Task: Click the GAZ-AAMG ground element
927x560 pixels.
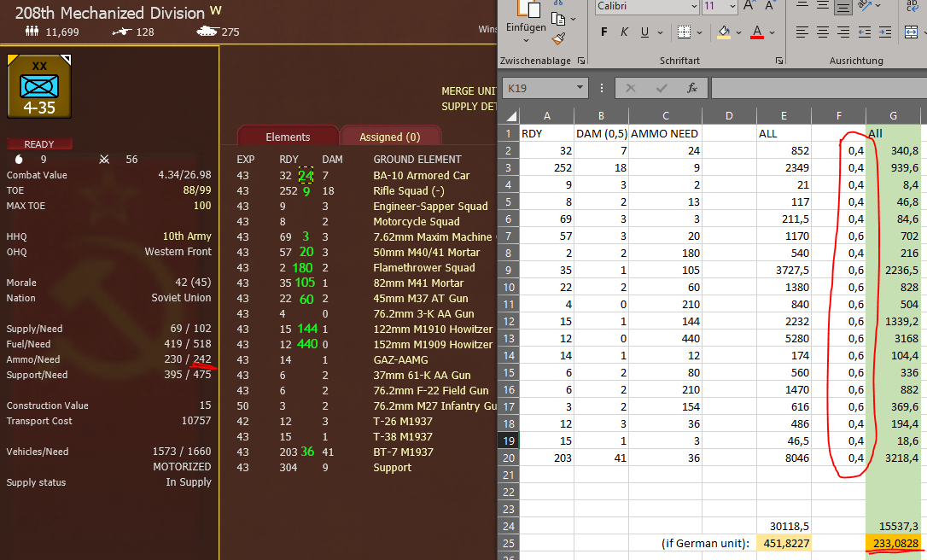Action: (x=400, y=360)
